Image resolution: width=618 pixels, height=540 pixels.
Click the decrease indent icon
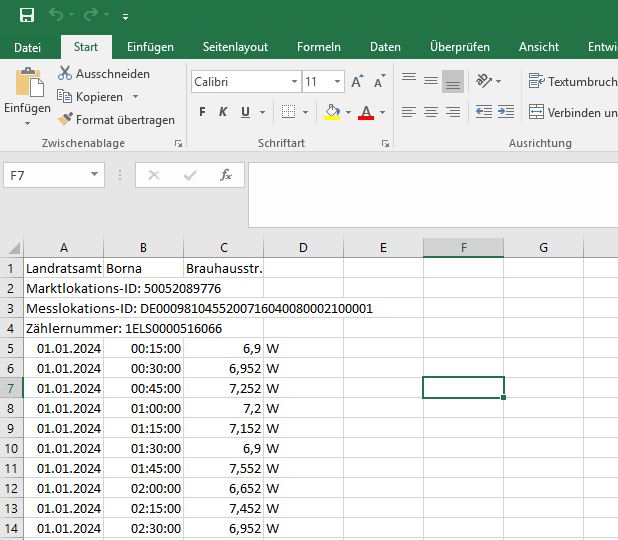pyautogui.click(x=483, y=112)
